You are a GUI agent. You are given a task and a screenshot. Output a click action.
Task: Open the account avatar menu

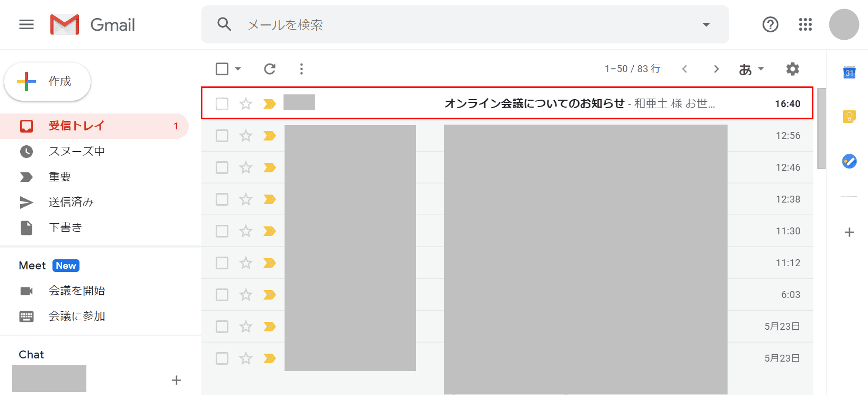click(x=844, y=24)
